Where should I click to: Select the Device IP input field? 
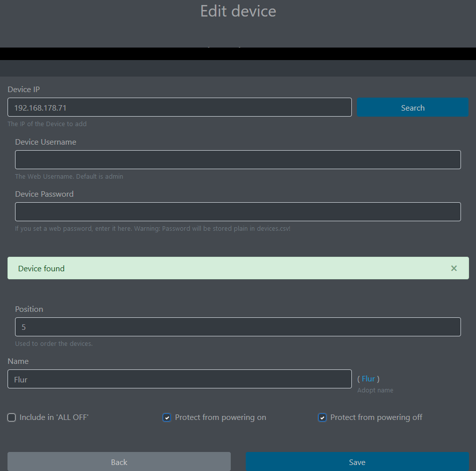[179, 107]
